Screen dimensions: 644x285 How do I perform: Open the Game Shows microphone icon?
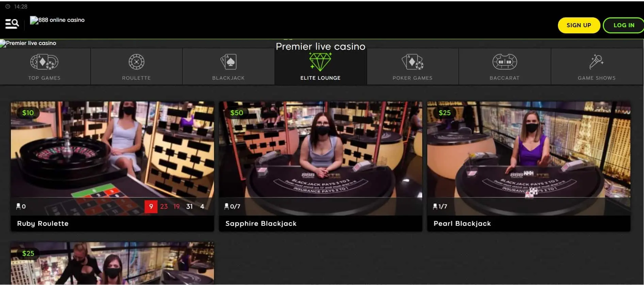point(596,62)
